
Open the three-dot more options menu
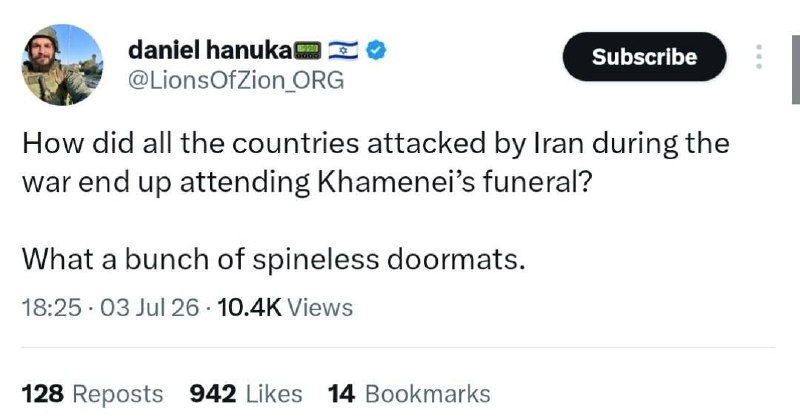[x=759, y=57]
